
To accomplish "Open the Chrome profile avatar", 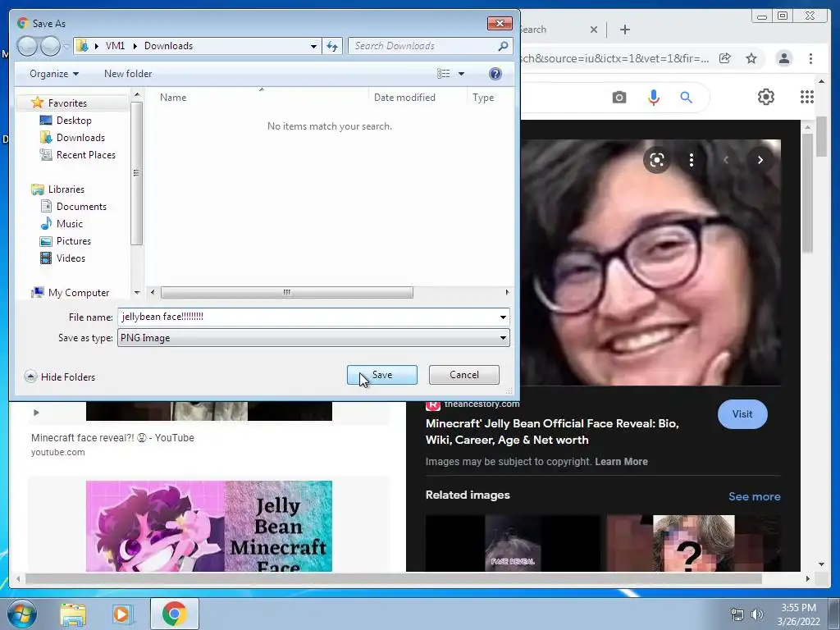I will coord(783,58).
